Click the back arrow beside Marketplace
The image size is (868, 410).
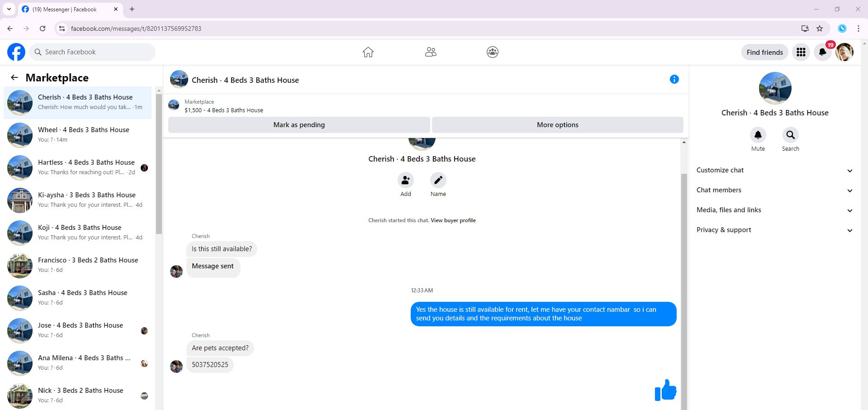click(14, 77)
